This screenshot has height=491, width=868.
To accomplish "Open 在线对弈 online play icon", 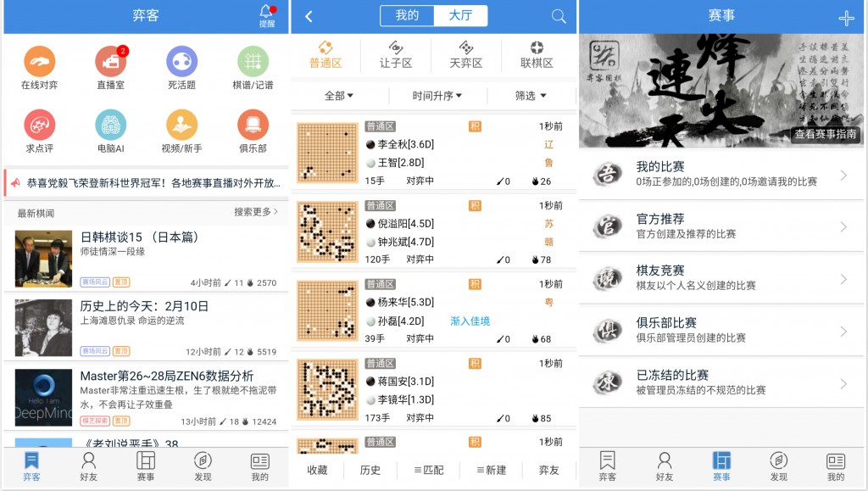I will (39, 61).
